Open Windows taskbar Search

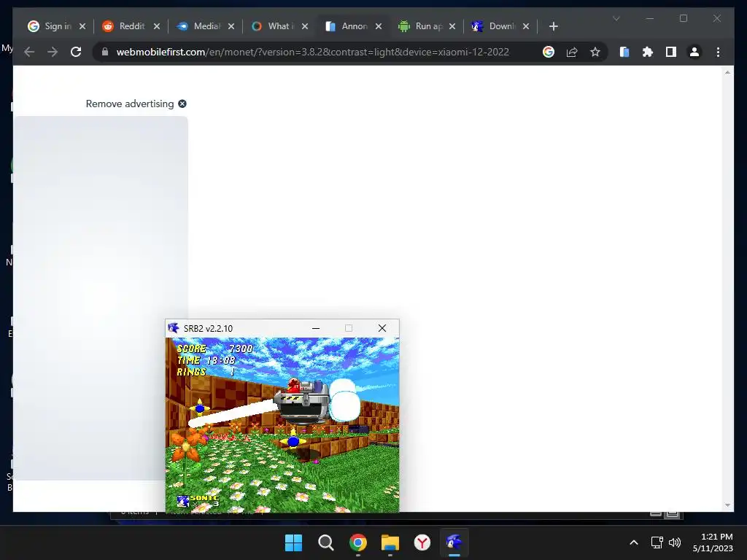[326, 542]
